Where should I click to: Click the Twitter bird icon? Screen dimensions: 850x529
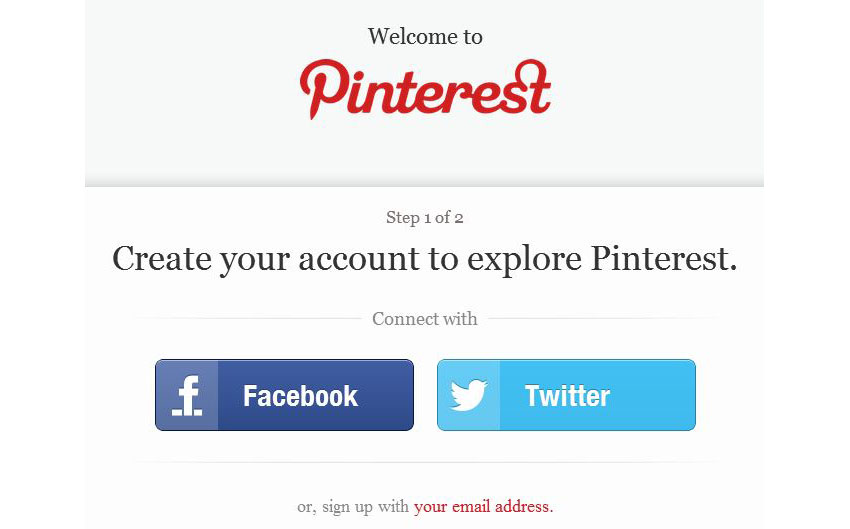468,395
